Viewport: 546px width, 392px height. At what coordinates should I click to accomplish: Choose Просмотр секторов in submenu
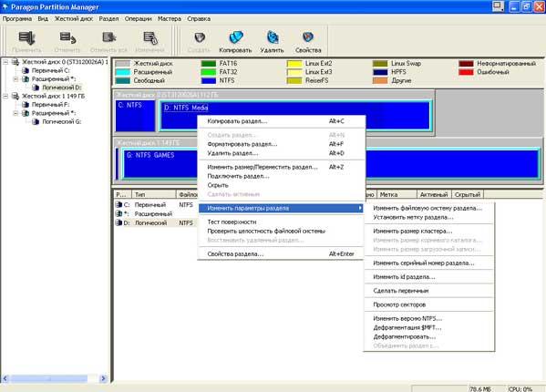(x=428, y=304)
